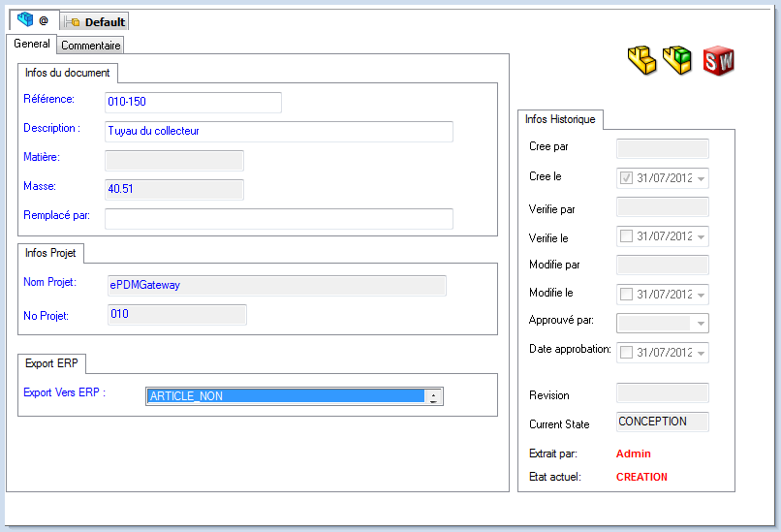Open the @ configuration tab
Screen dimensions: 781x532
pos(33,20)
